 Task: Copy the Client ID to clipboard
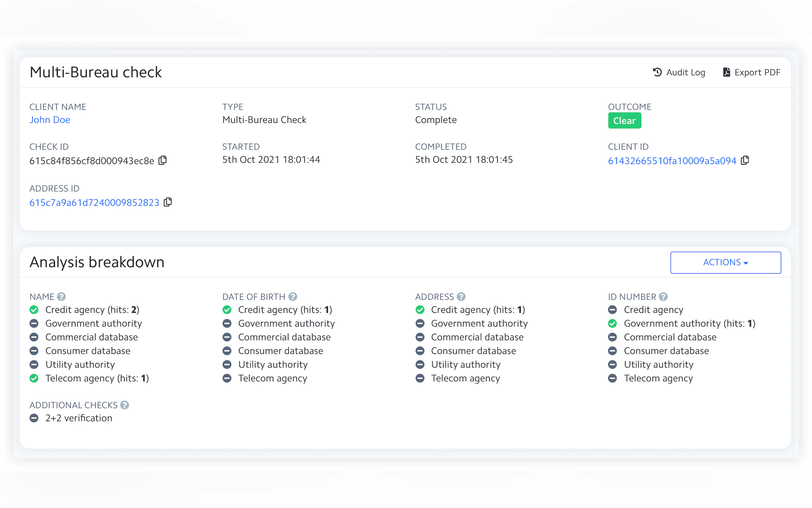(745, 160)
